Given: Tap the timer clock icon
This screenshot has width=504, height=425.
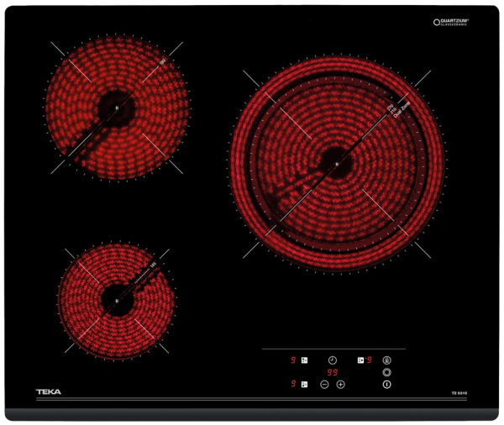Looking at the screenshot, I should 332,359.
